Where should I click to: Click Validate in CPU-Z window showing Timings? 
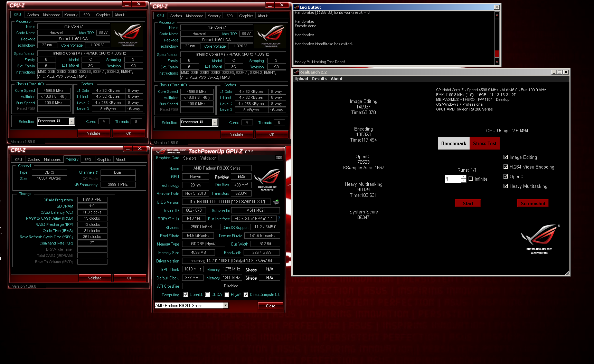[x=95, y=278]
